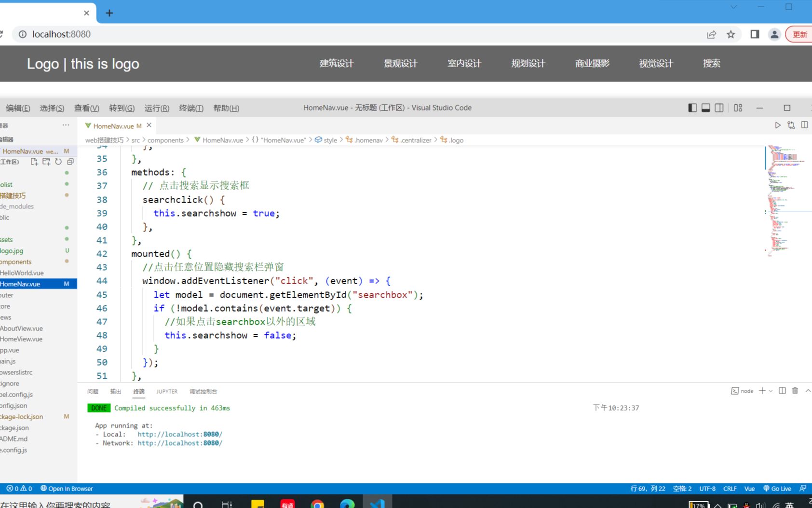The width and height of the screenshot is (812, 508).
Task: Open the Network localhost:8080 link
Action: [180, 443]
